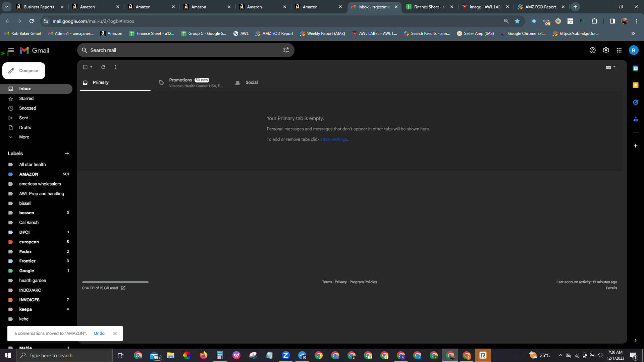Open the More options three-dot toolbar menu

[x=115, y=67]
